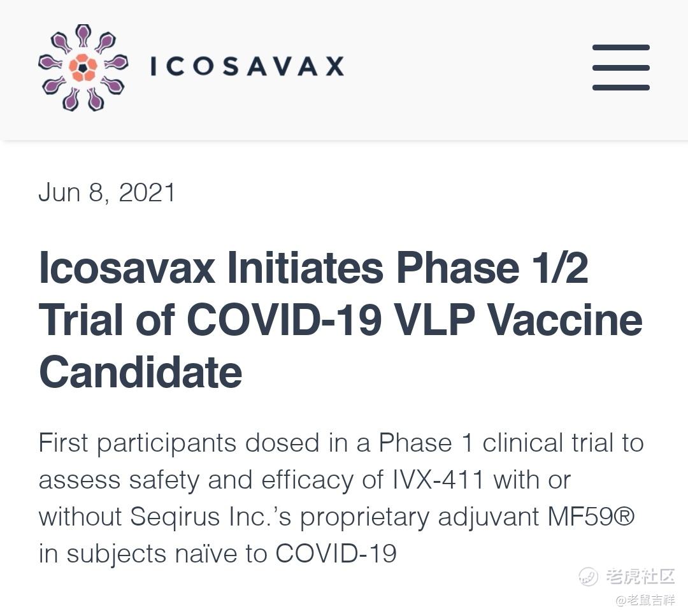The image size is (688, 616).
Task: Click 'Phase 1/2' in the headline
Action: (x=492, y=267)
